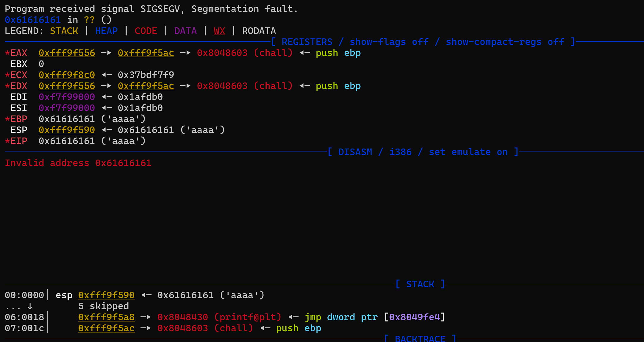Select 0x61616161 ('aaaa') in stack esp row
This screenshot has width=644, height=342.
pyautogui.click(x=211, y=295)
